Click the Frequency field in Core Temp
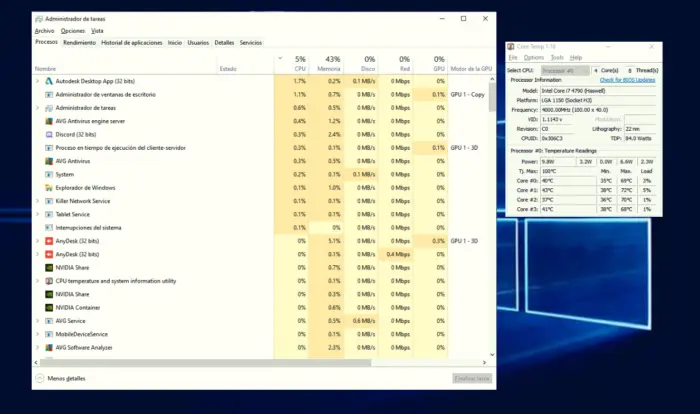 click(x=598, y=110)
